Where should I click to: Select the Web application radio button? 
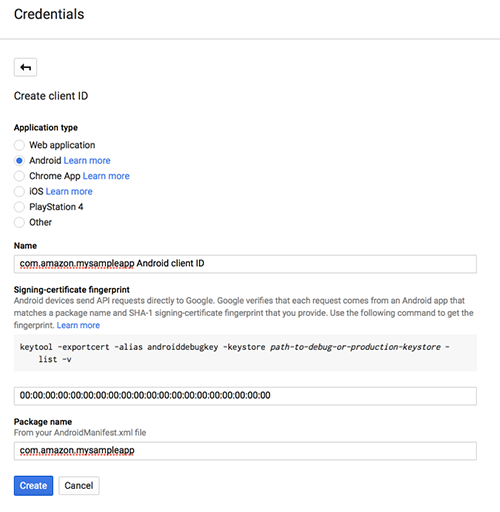[x=19, y=145]
